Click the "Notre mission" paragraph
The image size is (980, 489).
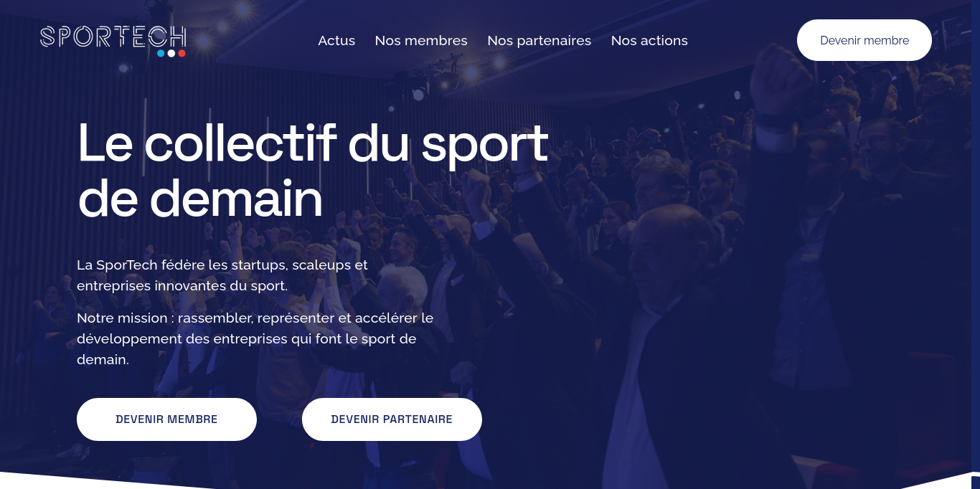pyautogui.click(x=255, y=338)
